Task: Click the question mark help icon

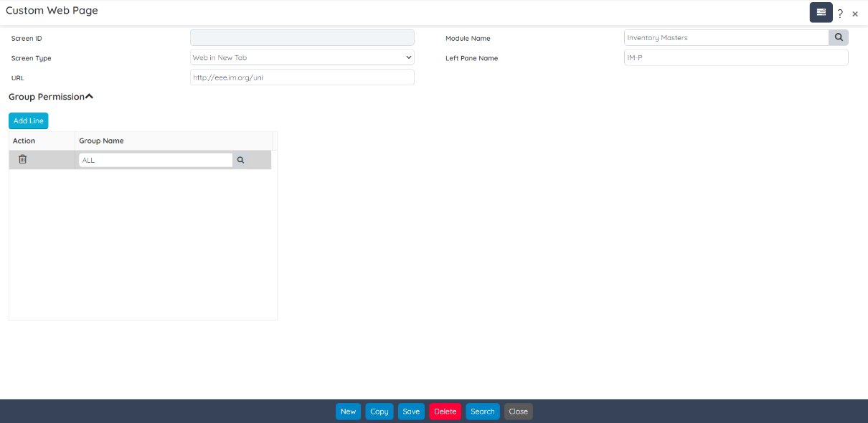Action: pyautogui.click(x=840, y=14)
